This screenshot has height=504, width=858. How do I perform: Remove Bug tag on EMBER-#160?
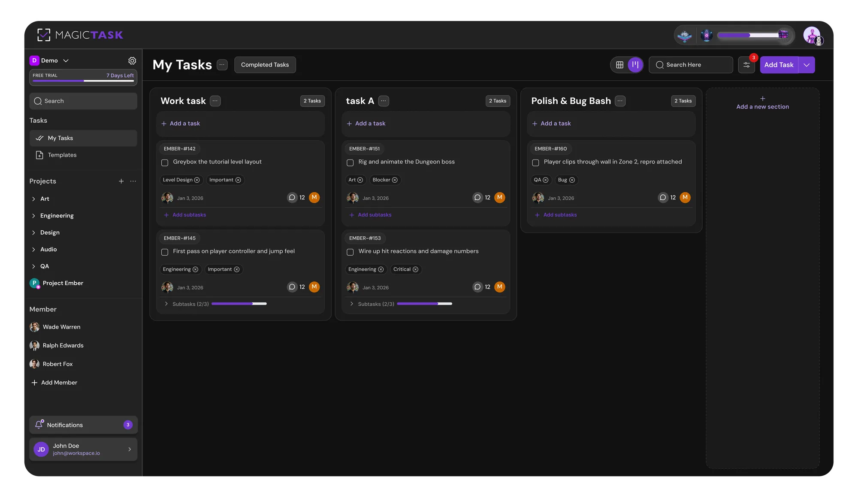tap(572, 180)
